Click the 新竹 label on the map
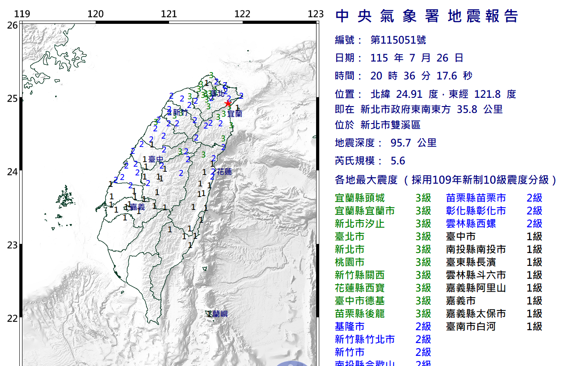 (x=181, y=113)
